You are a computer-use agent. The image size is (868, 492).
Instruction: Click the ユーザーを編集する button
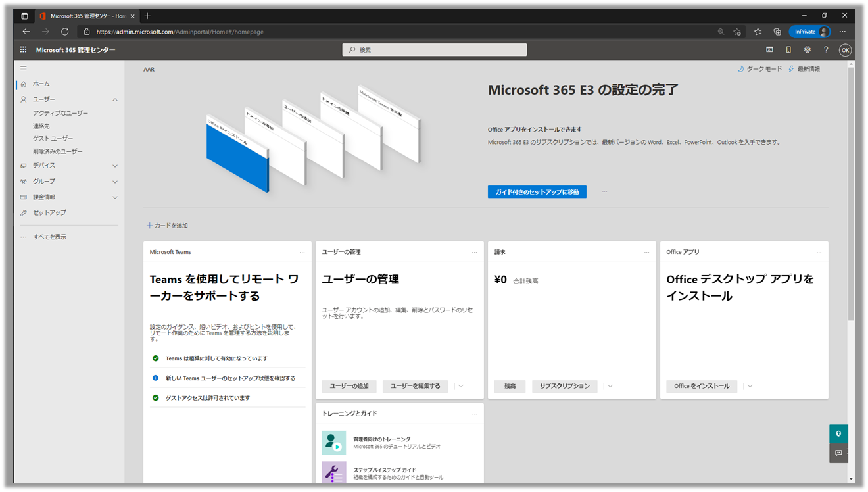point(416,386)
